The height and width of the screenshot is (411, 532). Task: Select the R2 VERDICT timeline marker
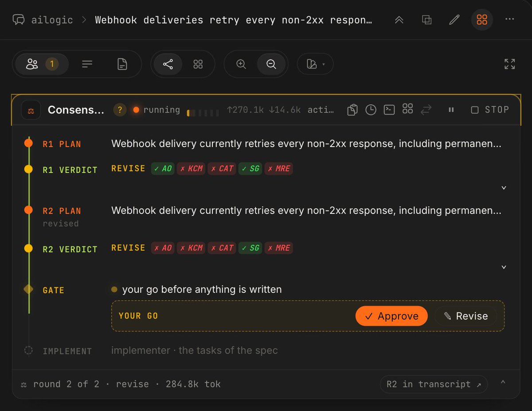click(28, 248)
